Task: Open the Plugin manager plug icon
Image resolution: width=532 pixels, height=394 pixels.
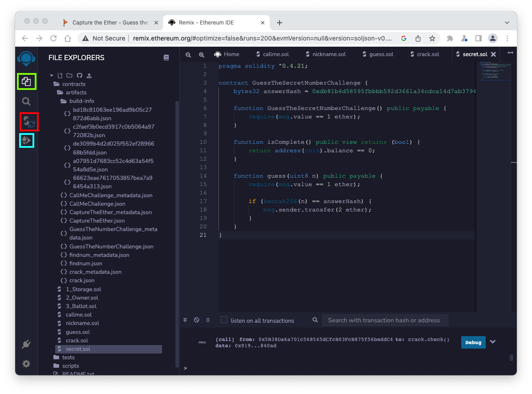Action: click(x=26, y=344)
